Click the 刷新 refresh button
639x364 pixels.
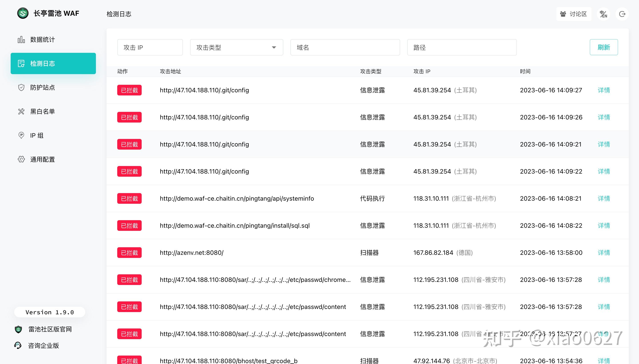604,47
